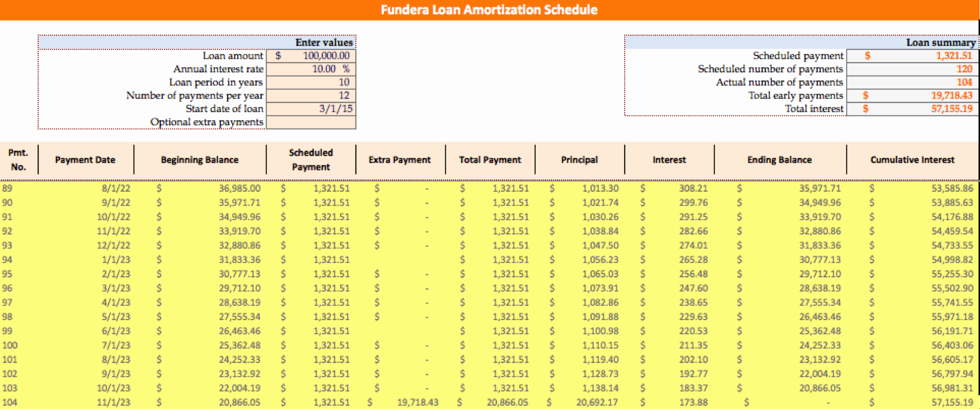The height and width of the screenshot is (409, 980).
Task: Click the Loan summary header
Action: pyautogui.click(x=940, y=43)
